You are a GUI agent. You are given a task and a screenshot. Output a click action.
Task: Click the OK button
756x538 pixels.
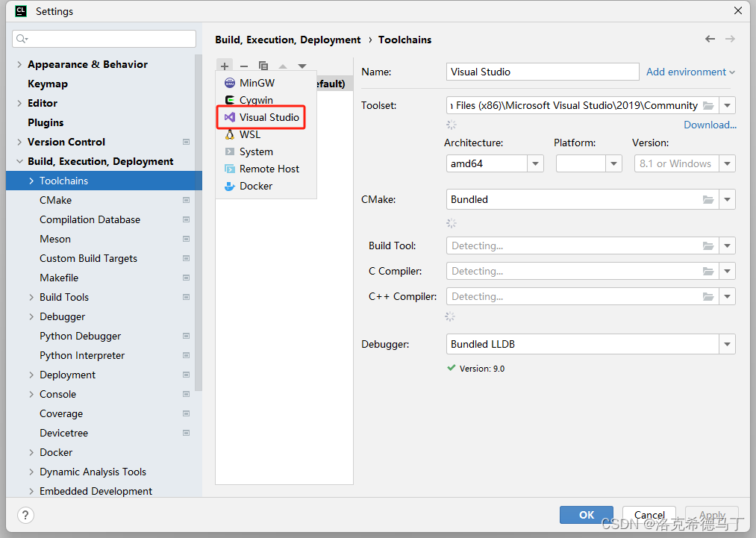[587, 515]
